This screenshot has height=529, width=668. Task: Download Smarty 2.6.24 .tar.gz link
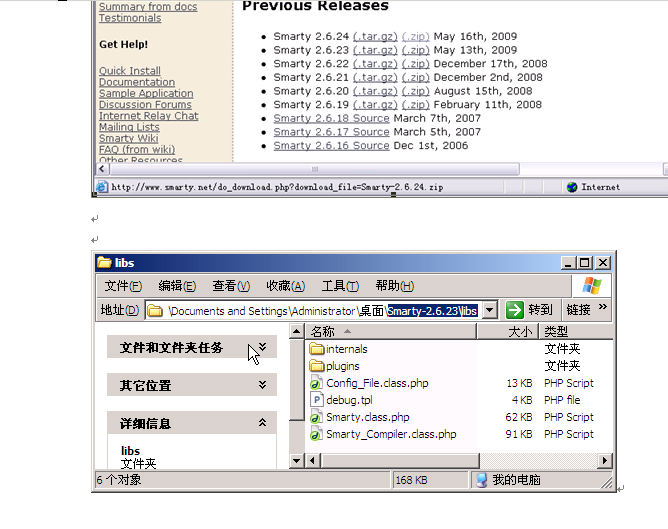point(375,37)
